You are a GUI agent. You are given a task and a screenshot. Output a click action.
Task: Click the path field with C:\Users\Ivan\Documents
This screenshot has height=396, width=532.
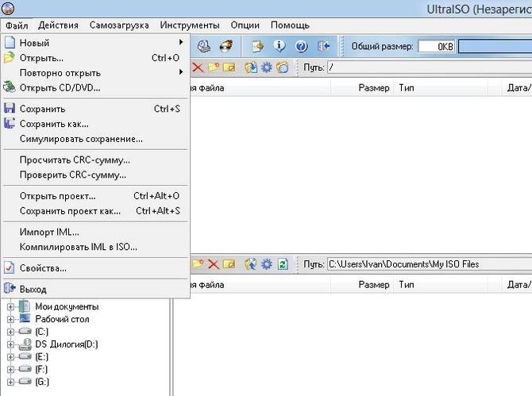[x=430, y=264]
